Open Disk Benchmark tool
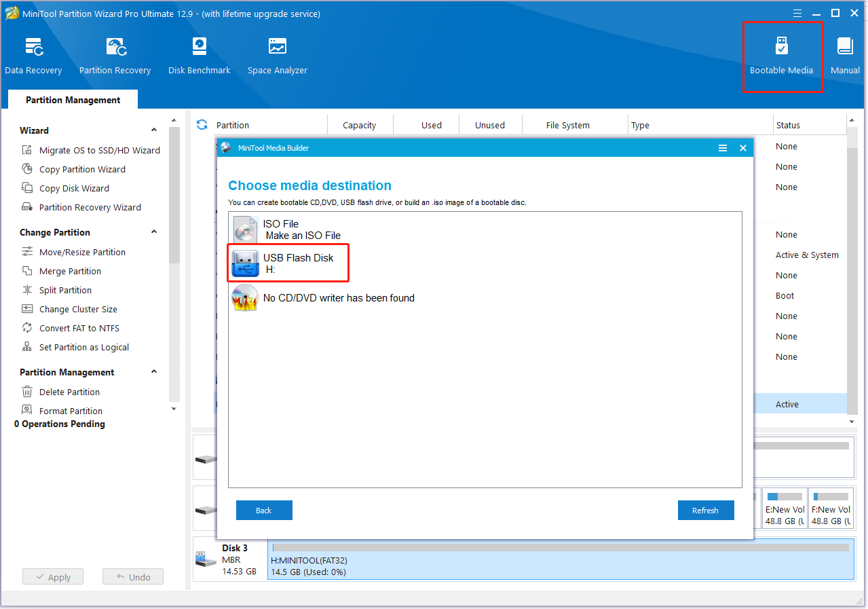Screen dimensions: 868x609 pos(199,56)
